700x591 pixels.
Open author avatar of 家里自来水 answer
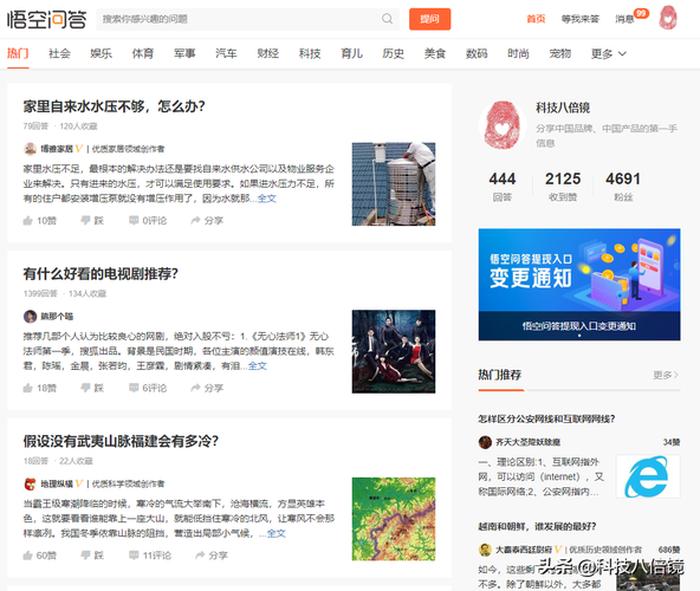[x=30, y=149]
